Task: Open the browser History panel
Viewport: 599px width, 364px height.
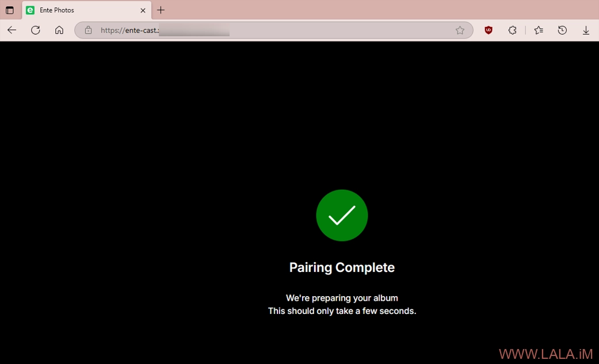Action: (562, 30)
